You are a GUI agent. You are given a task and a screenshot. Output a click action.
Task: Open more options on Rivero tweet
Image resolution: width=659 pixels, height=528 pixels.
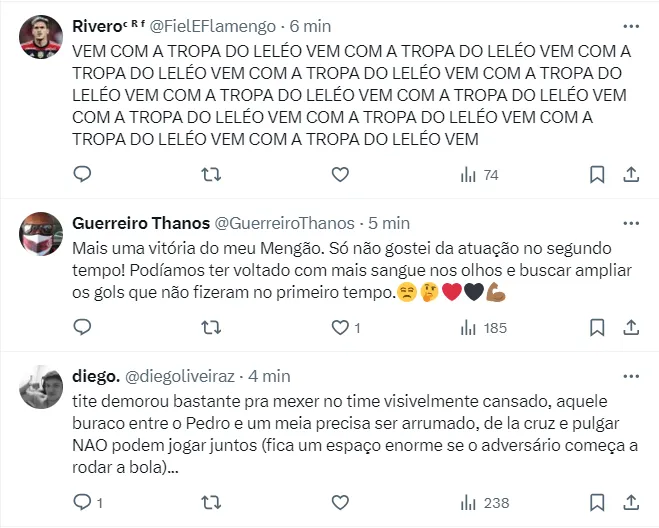(x=631, y=25)
